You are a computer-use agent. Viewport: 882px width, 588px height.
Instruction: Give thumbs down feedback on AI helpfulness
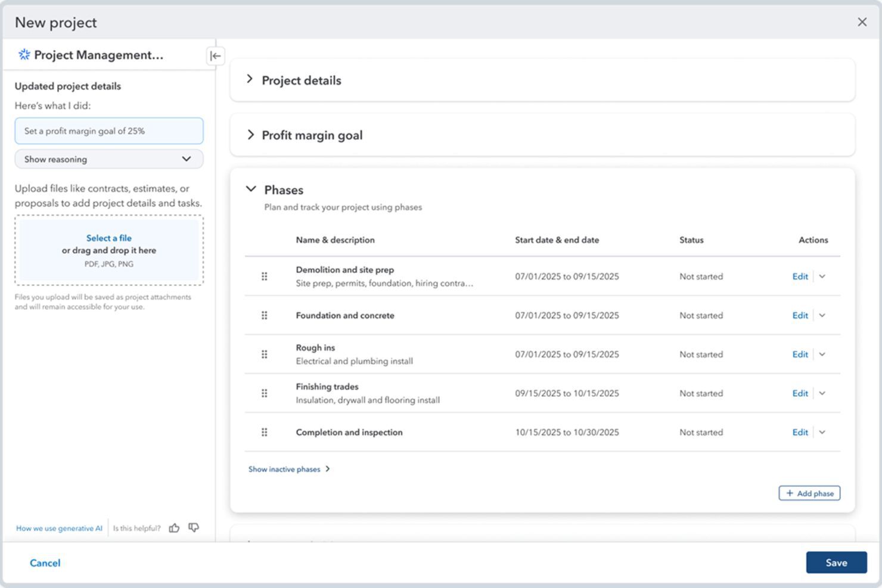point(193,528)
